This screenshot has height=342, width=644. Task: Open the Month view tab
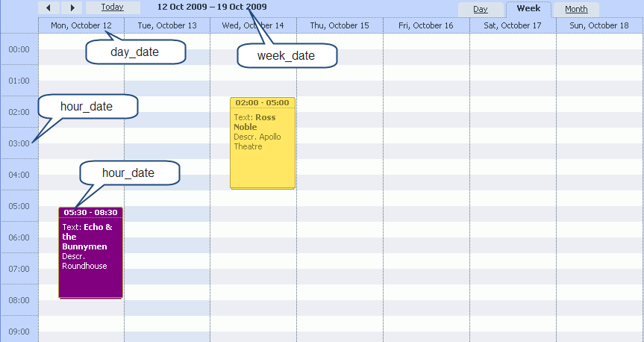pos(576,10)
